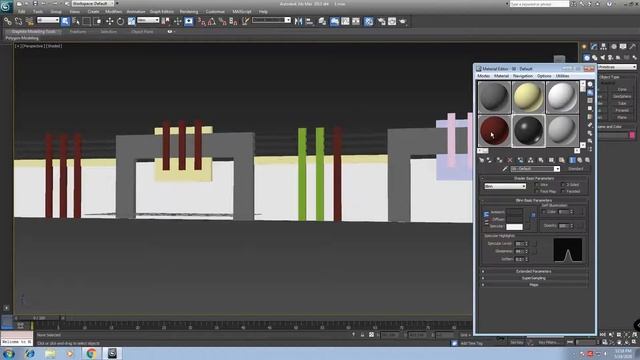Click Sample Type icon in Material Editor
The image size is (640, 360).
point(590,84)
